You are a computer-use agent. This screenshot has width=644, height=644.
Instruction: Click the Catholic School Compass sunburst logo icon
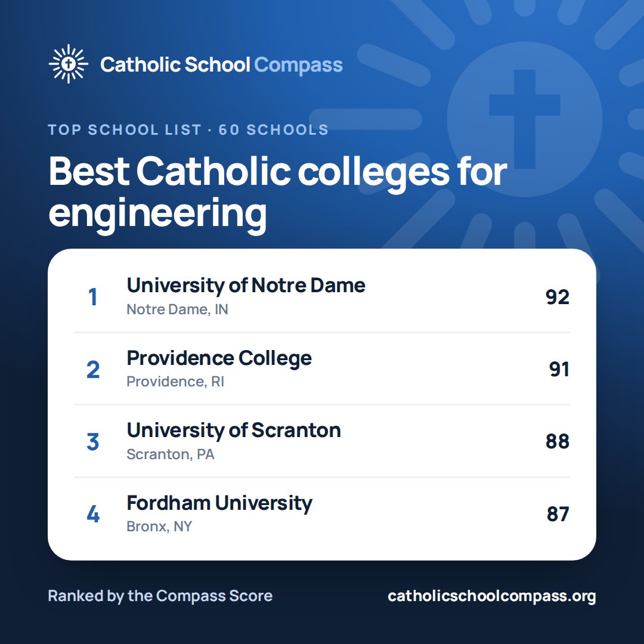click(68, 64)
